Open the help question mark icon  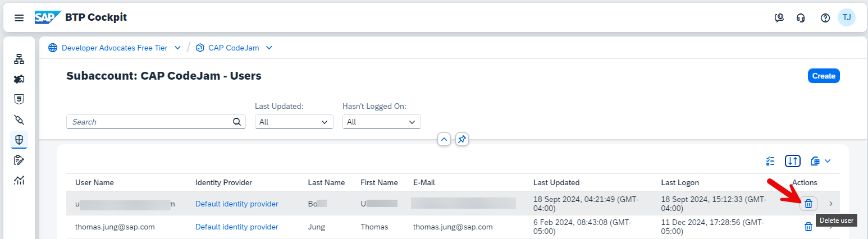825,18
